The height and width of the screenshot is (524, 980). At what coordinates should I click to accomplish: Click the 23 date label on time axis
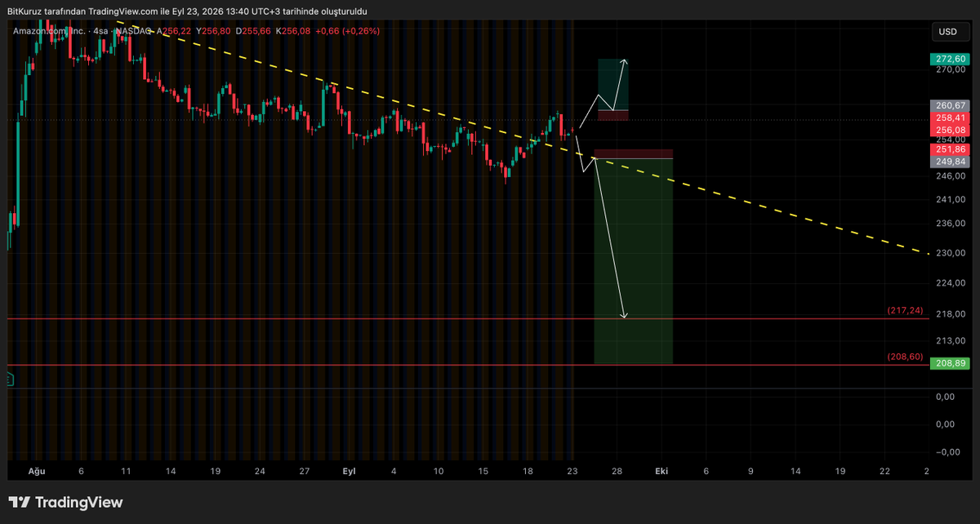(x=572, y=472)
